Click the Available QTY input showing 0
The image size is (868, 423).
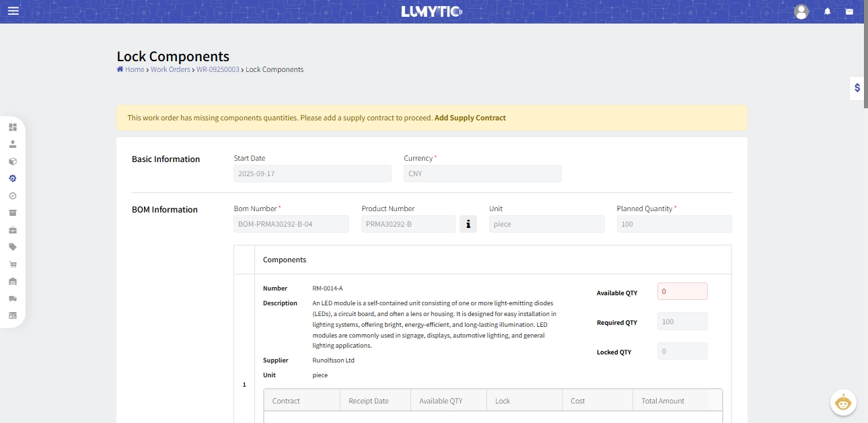682,291
